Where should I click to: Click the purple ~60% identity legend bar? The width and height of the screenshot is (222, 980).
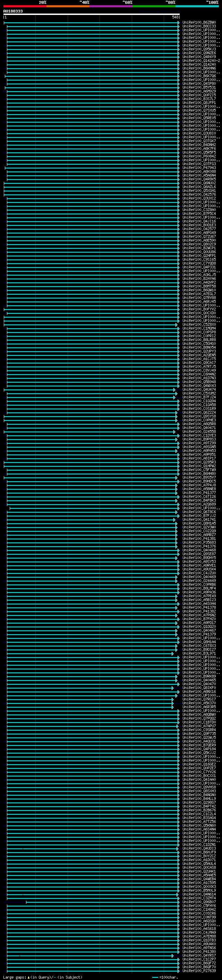point(111,6)
